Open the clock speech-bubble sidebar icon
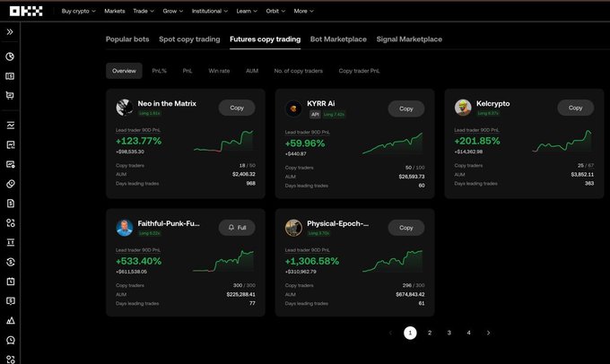This screenshot has height=364, width=610. (x=11, y=341)
